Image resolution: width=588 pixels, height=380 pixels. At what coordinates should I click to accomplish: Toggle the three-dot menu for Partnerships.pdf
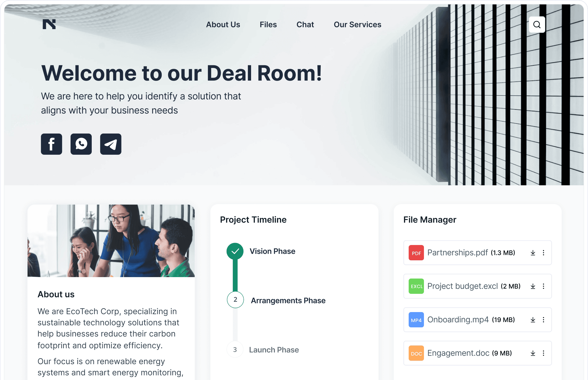pyautogui.click(x=543, y=253)
